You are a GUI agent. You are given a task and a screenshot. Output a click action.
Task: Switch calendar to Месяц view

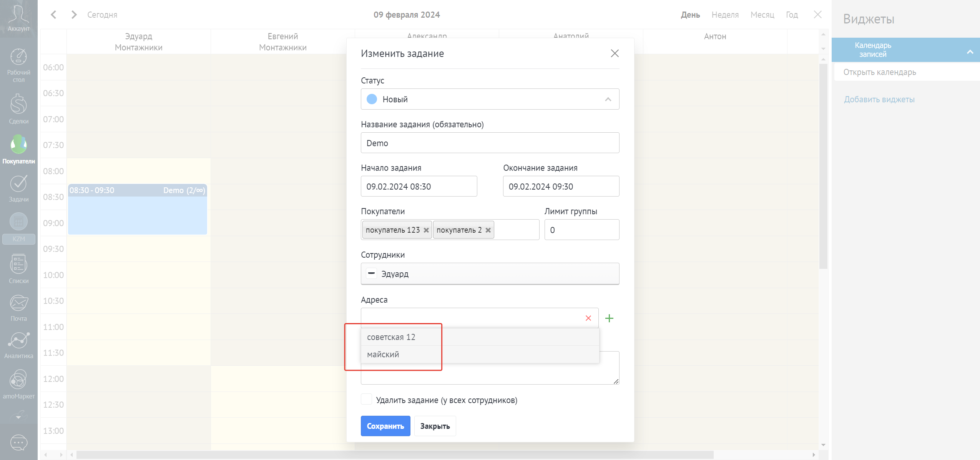coord(762,15)
